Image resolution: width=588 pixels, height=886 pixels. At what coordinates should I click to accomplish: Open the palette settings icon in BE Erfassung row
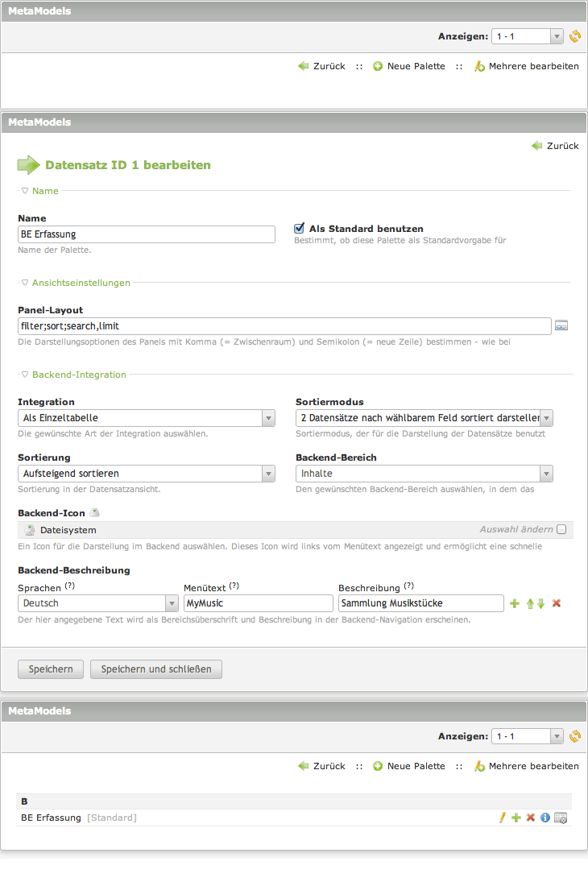561,818
